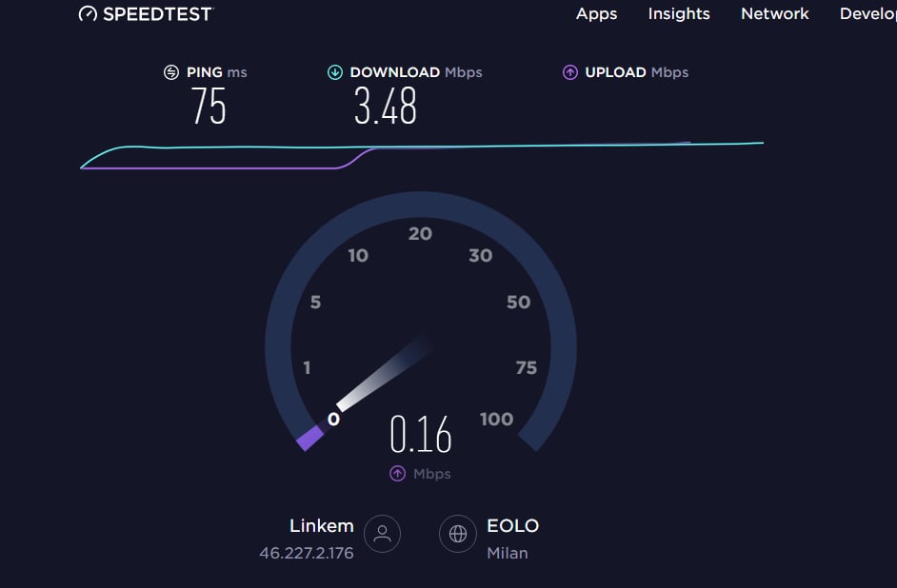Click the purple segment on the gauge
Viewport: 897px width, 588px height.
click(x=310, y=439)
